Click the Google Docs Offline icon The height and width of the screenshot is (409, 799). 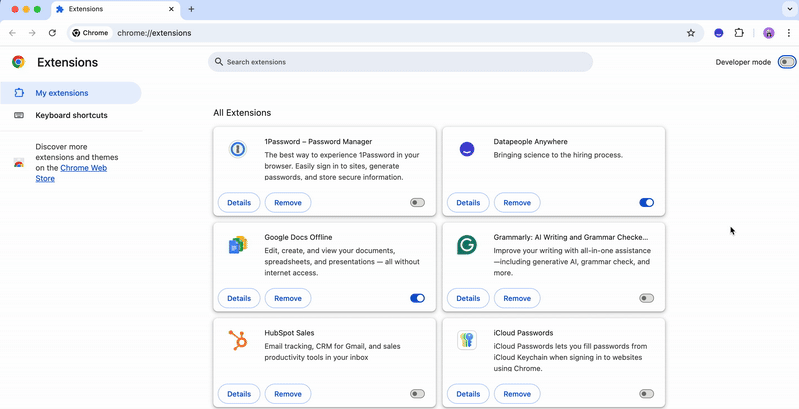pos(238,245)
